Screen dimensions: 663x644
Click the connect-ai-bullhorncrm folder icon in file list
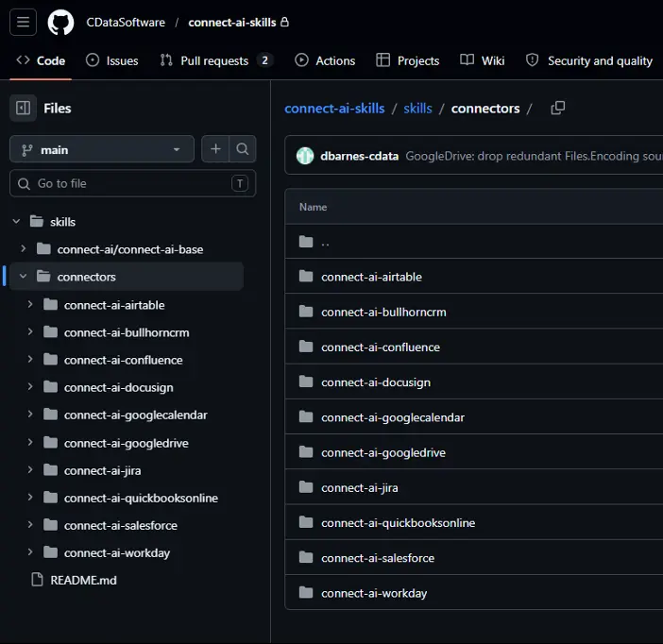pyautogui.click(x=306, y=312)
